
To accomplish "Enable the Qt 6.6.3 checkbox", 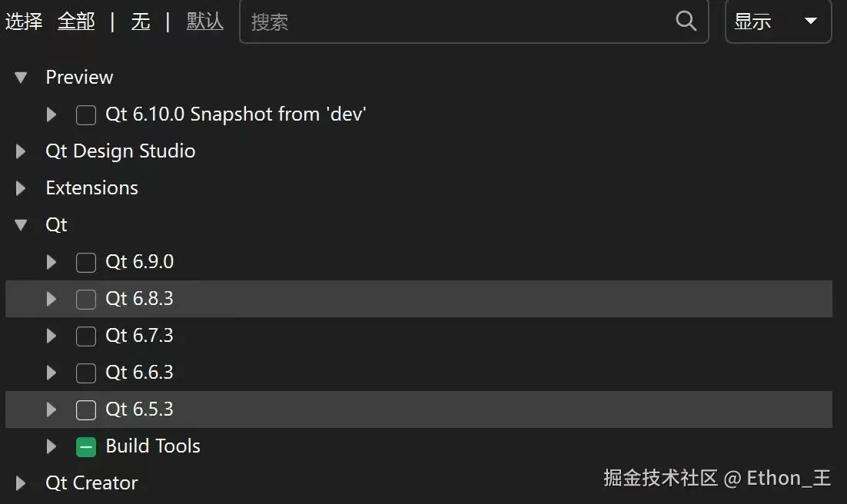I will pyautogui.click(x=86, y=373).
